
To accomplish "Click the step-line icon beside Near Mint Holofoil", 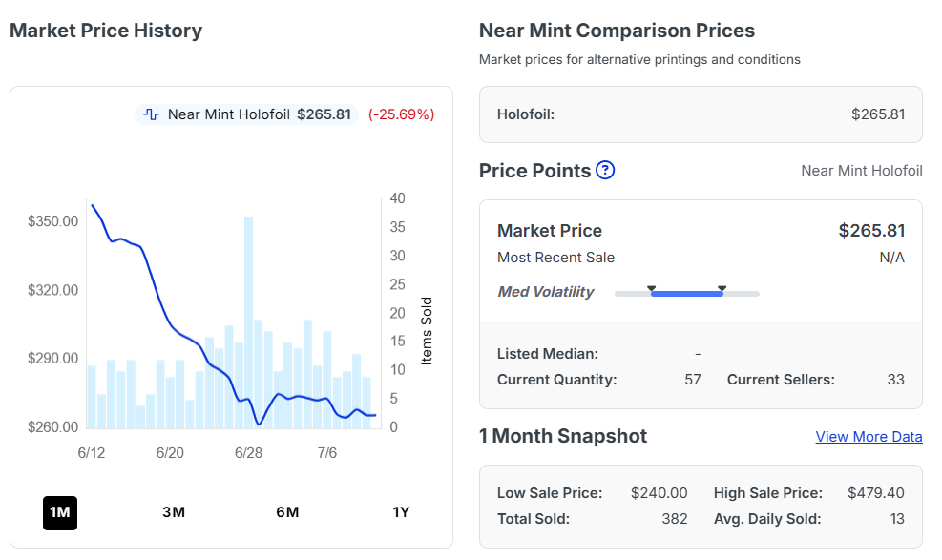I will click(152, 114).
